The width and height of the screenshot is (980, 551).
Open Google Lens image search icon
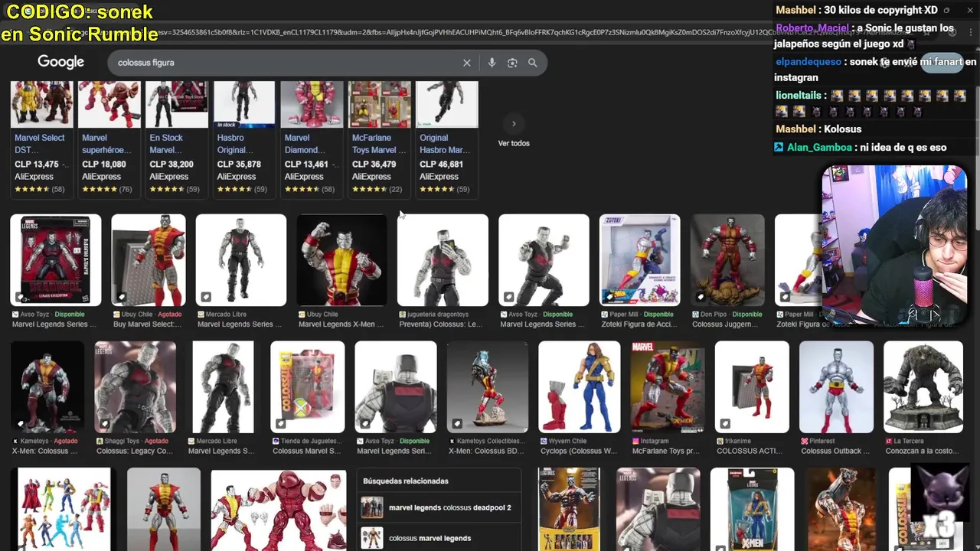pyautogui.click(x=512, y=63)
